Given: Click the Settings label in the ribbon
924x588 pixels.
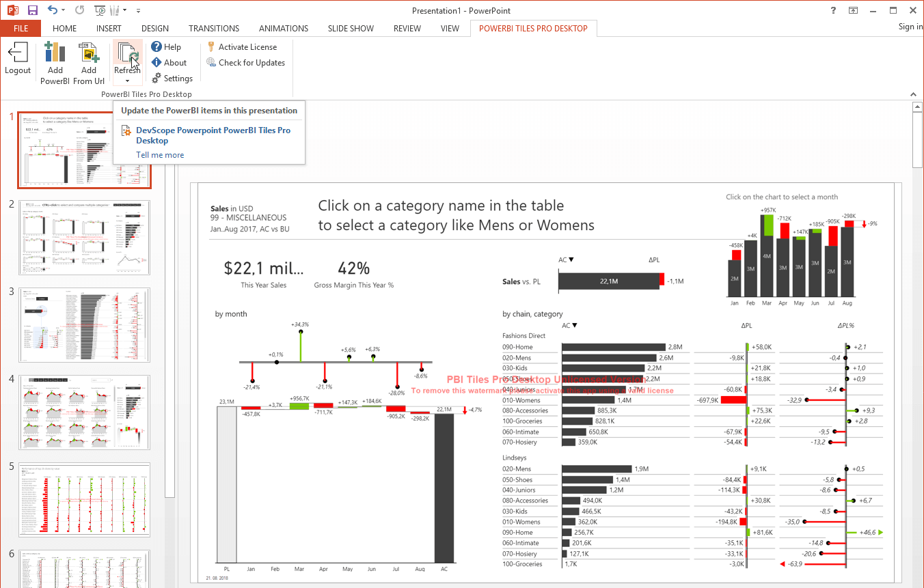Looking at the screenshot, I should [x=178, y=78].
